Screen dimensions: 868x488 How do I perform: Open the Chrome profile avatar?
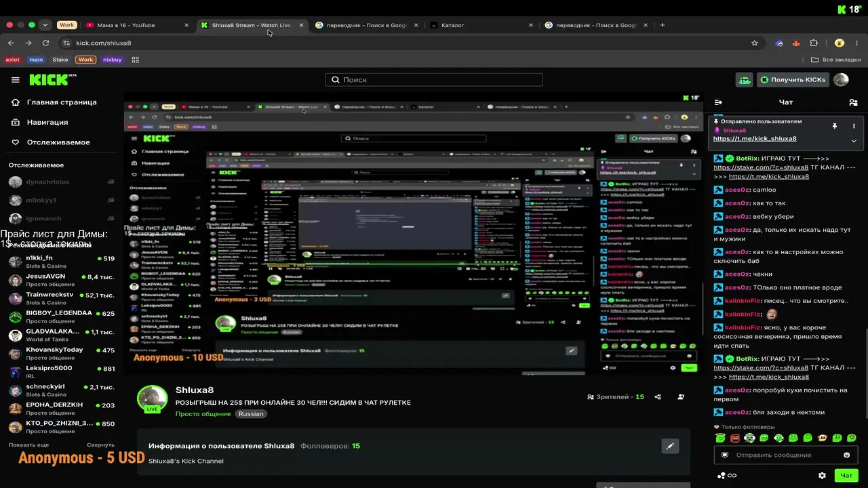coord(840,43)
